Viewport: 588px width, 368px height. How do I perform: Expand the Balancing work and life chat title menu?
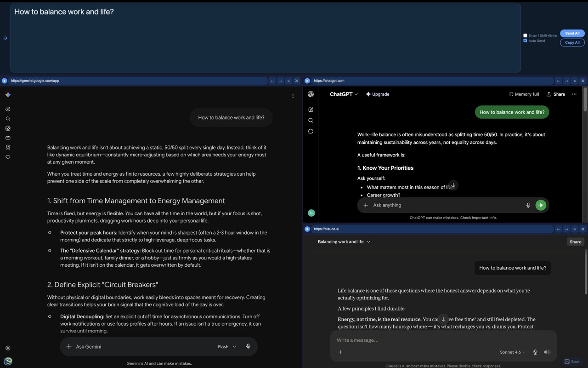(344, 241)
